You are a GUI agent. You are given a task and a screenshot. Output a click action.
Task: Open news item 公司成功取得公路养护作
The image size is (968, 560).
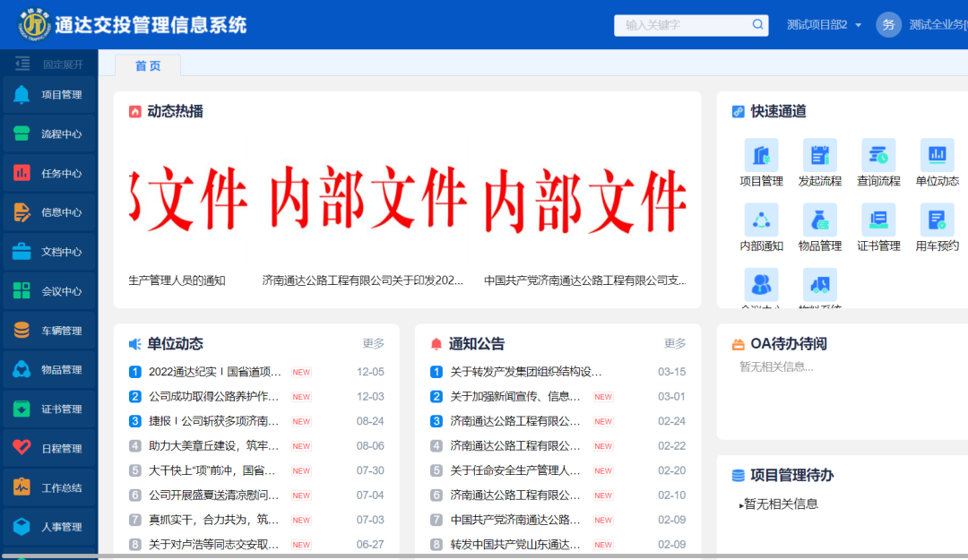coord(213,396)
